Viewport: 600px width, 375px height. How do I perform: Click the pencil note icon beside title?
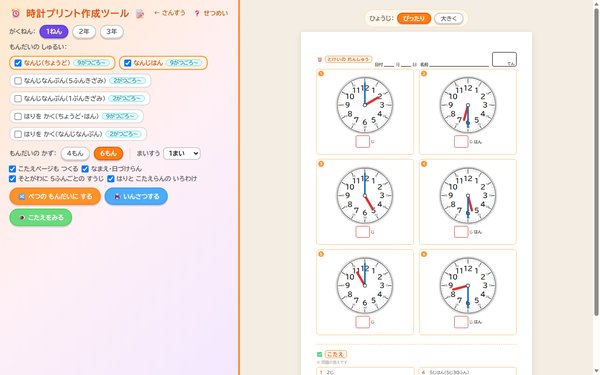click(140, 13)
